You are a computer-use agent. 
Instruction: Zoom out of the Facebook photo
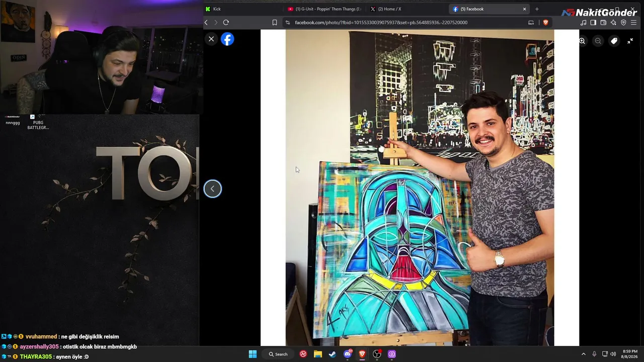[598, 41]
